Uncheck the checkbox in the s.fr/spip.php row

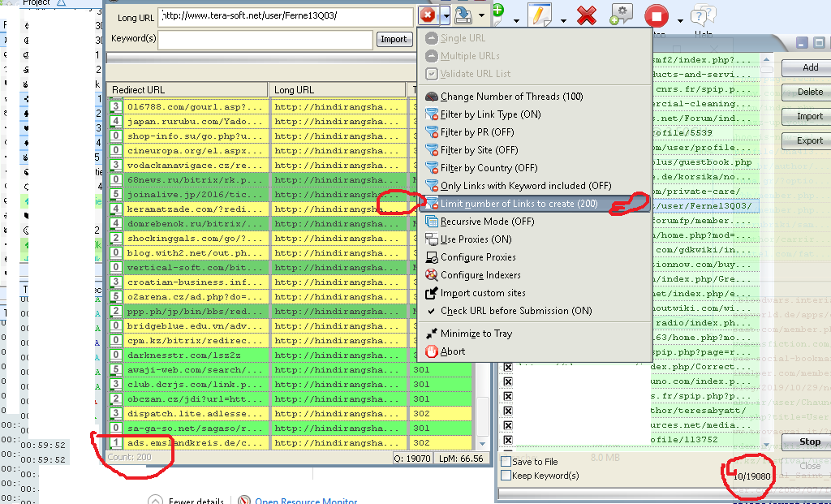[x=508, y=396]
